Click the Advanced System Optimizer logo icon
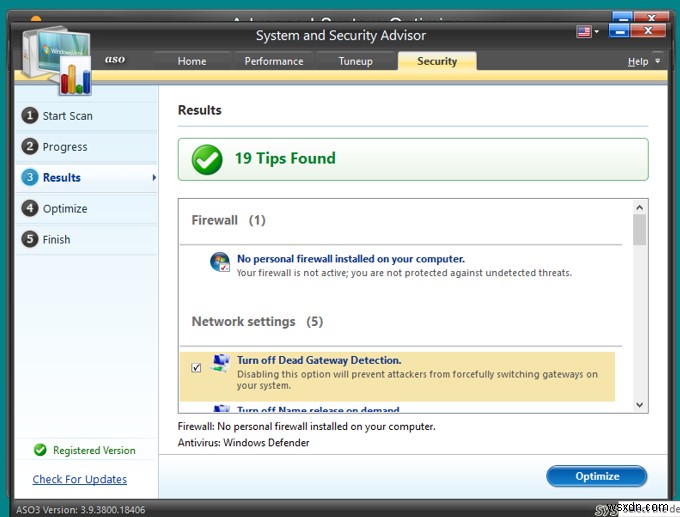The width and height of the screenshot is (680, 517). point(56,60)
